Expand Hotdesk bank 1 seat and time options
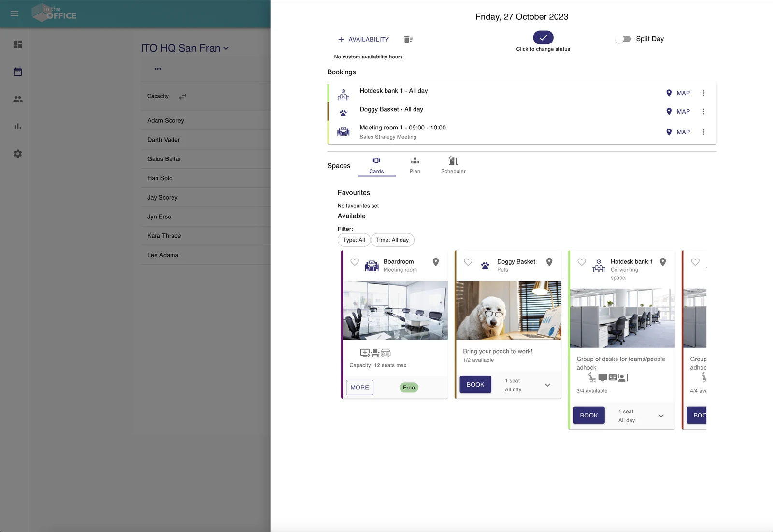The image size is (773, 532). (x=661, y=416)
